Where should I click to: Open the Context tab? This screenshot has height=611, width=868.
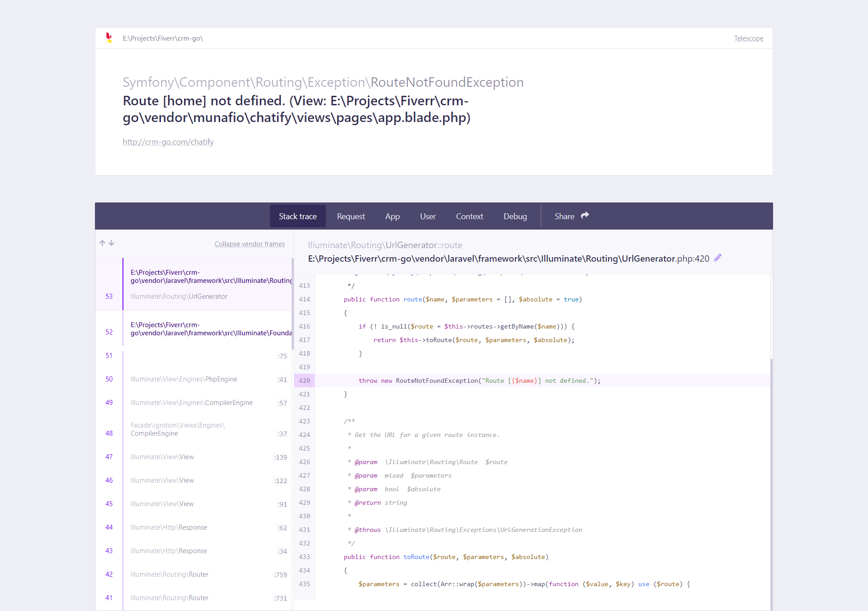tap(469, 216)
